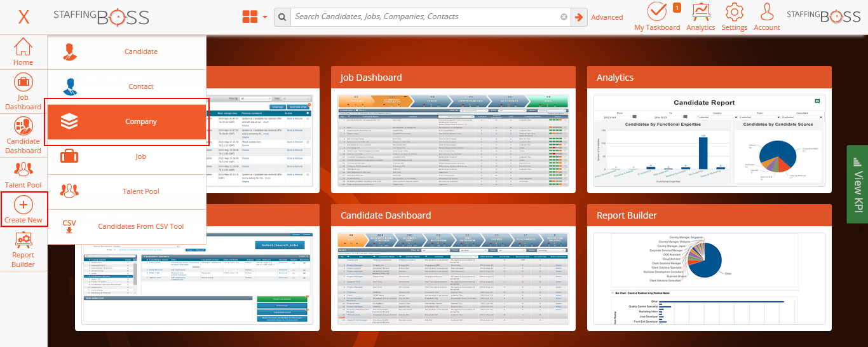Submit search with the arrow button

pos(578,17)
